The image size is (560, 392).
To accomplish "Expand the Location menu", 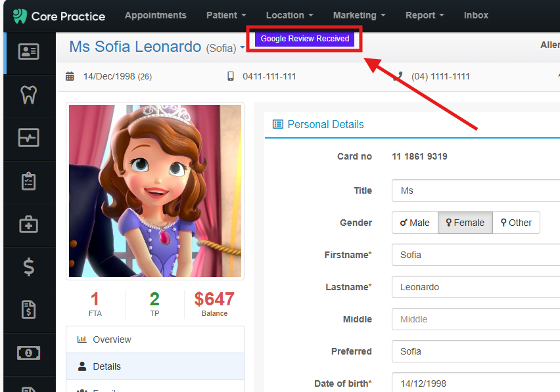I will (290, 15).
